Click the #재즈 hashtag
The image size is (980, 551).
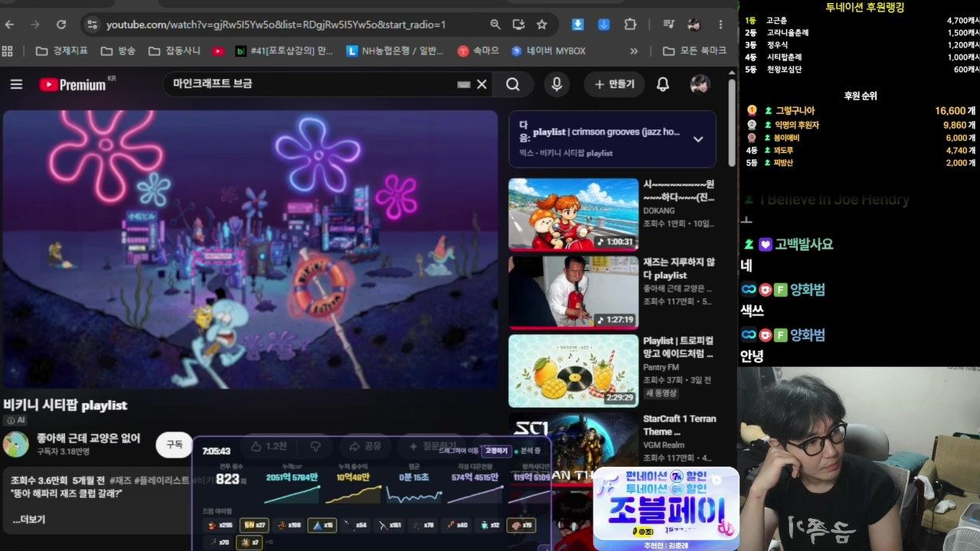coord(121,480)
